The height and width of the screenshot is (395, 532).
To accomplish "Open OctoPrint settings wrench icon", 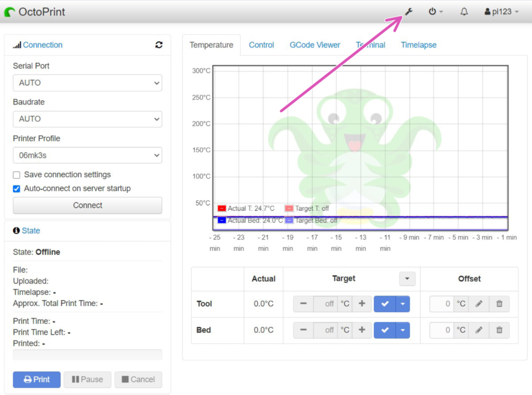I will (409, 11).
